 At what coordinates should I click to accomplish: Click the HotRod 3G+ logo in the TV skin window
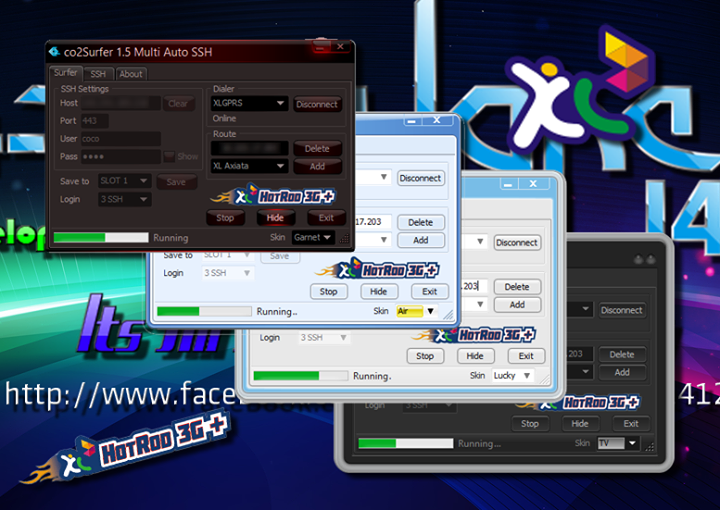pos(579,403)
